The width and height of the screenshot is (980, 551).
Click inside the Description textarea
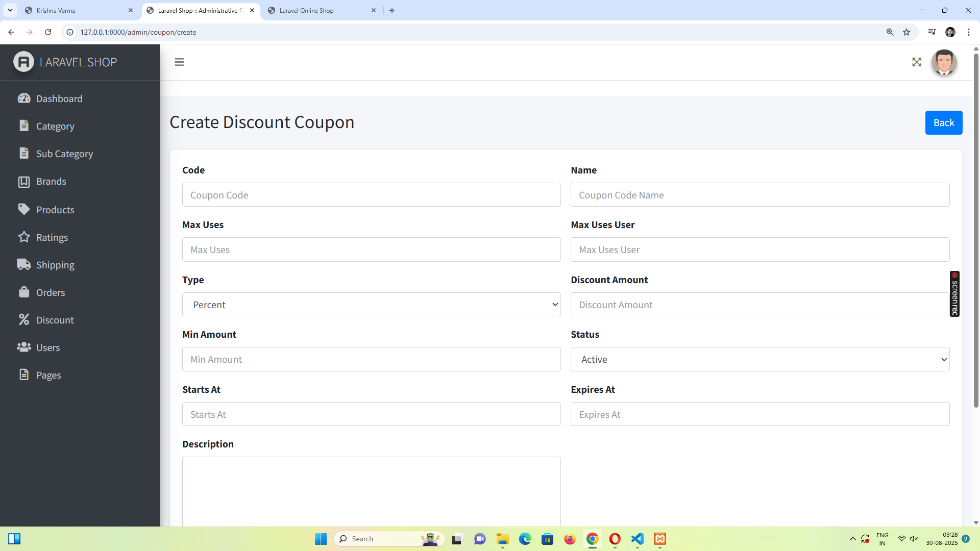tap(371, 491)
